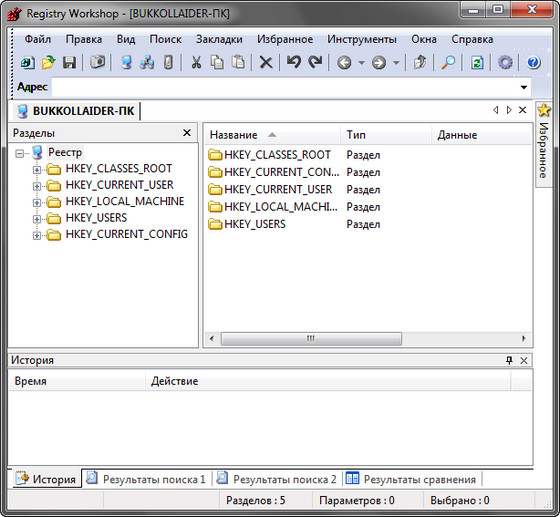Expand HKEY_LOCAL_MACHINE in the tree
The height and width of the screenshot is (517, 560).
[37, 202]
